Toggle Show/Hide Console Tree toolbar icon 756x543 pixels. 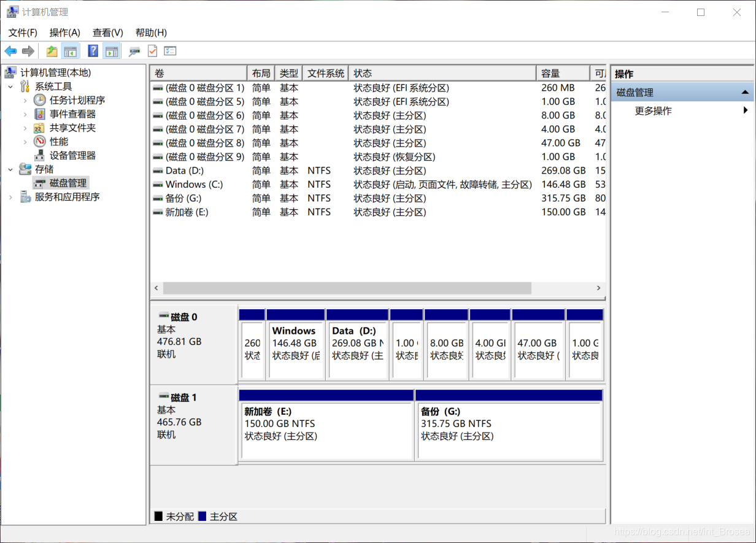point(71,51)
